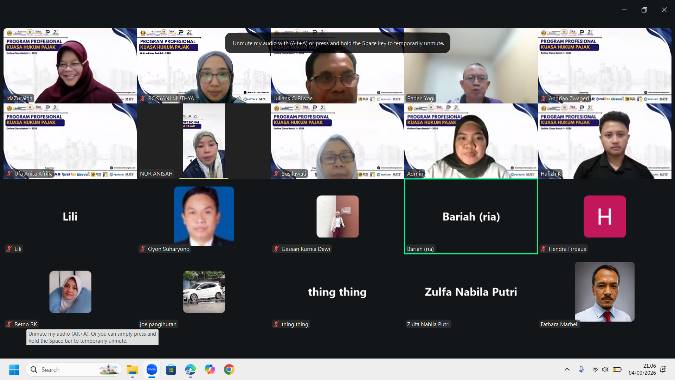Select the pink H avatar tile
675x380 pixels.
click(605, 216)
